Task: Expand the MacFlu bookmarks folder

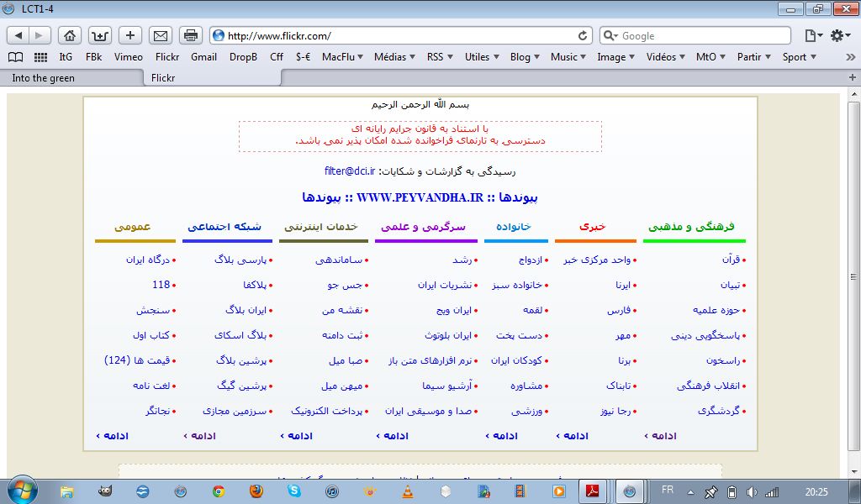Action: [343, 57]
